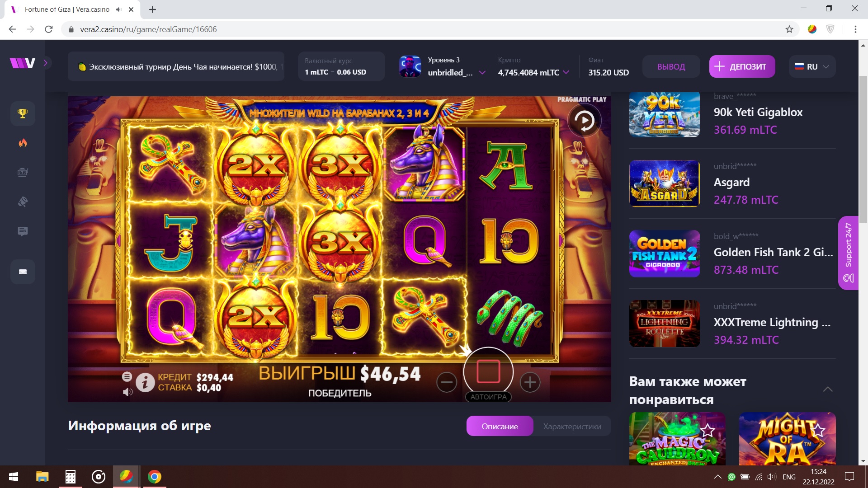Viewport: 868px width, 488px height.
Task: Open the RU language dropdown
Action: (x=812, y=66)
